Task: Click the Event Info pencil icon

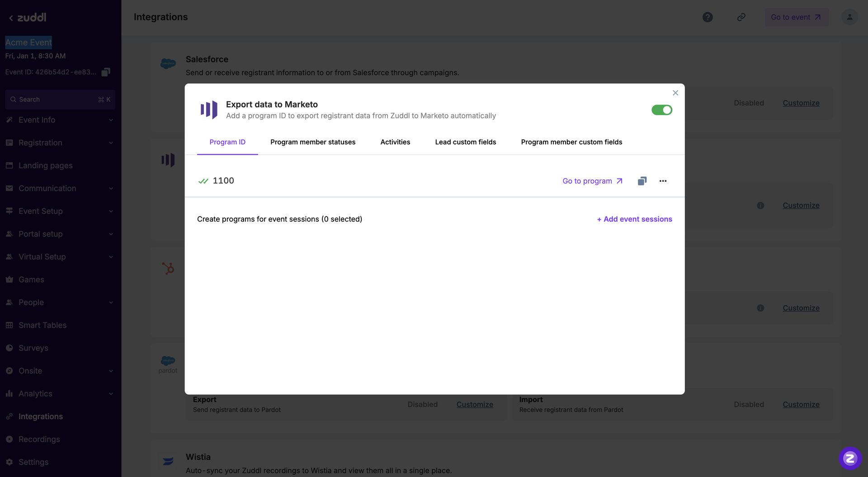Action: tap(9, 120)
